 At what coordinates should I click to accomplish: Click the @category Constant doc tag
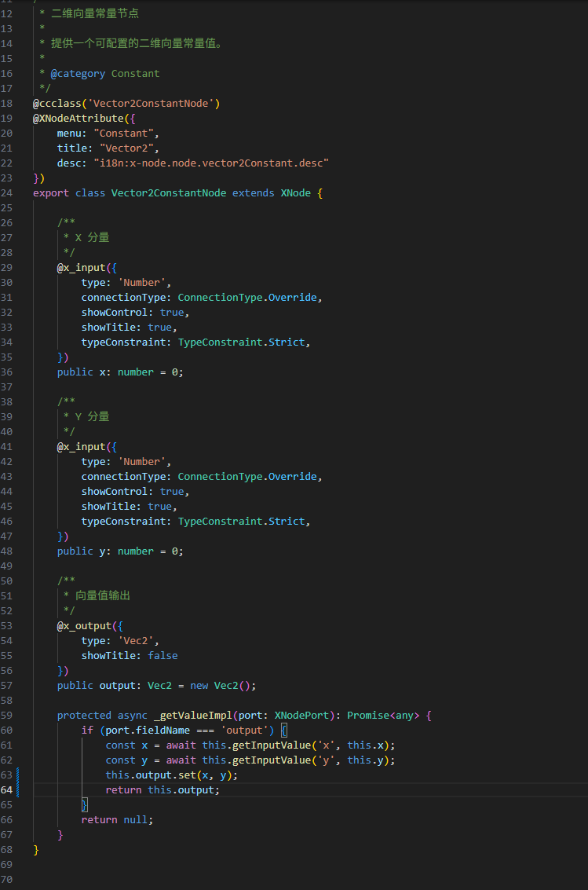click(105, 73)
